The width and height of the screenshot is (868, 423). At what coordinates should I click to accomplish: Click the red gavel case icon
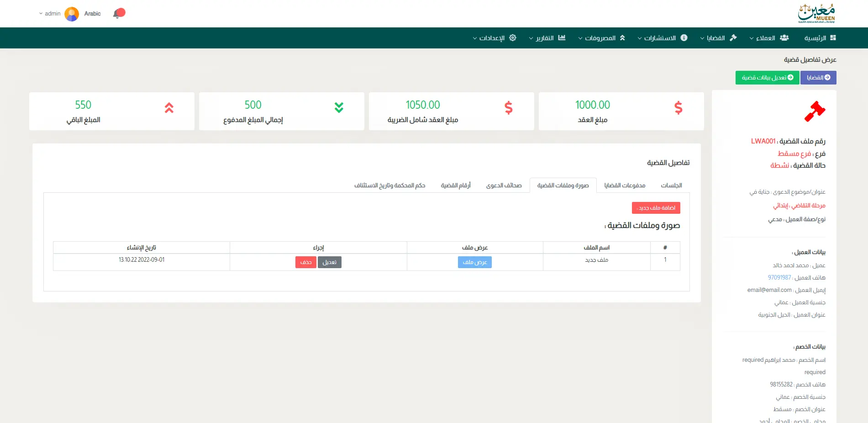[x=815, y=111]
